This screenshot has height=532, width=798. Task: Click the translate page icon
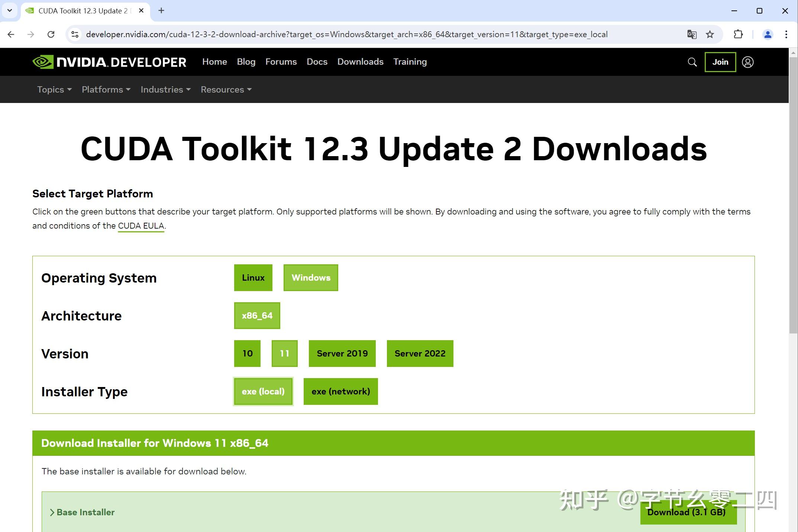click(x=692, y=35)
